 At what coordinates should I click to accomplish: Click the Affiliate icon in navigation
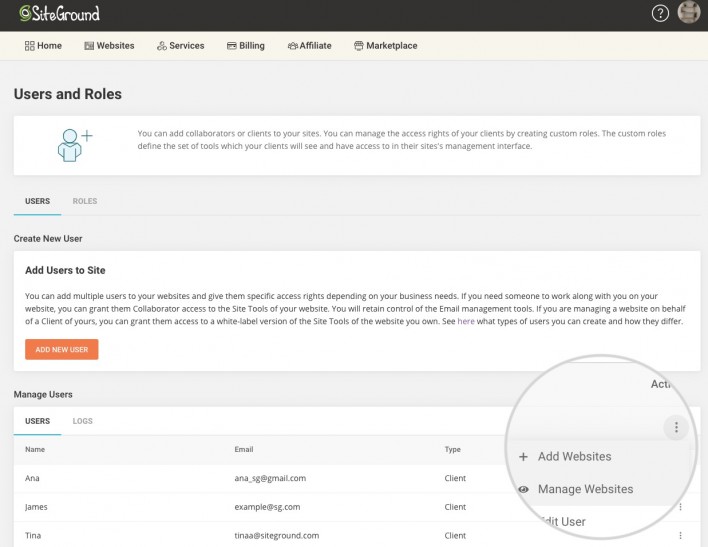[293, 46]
